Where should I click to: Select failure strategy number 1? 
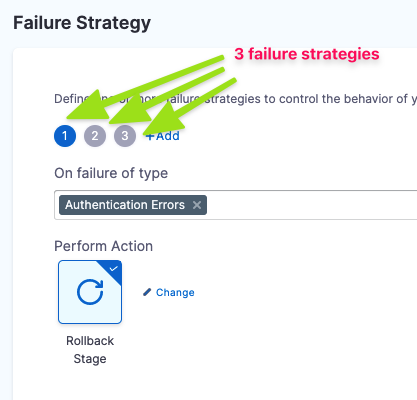(65, 136)
